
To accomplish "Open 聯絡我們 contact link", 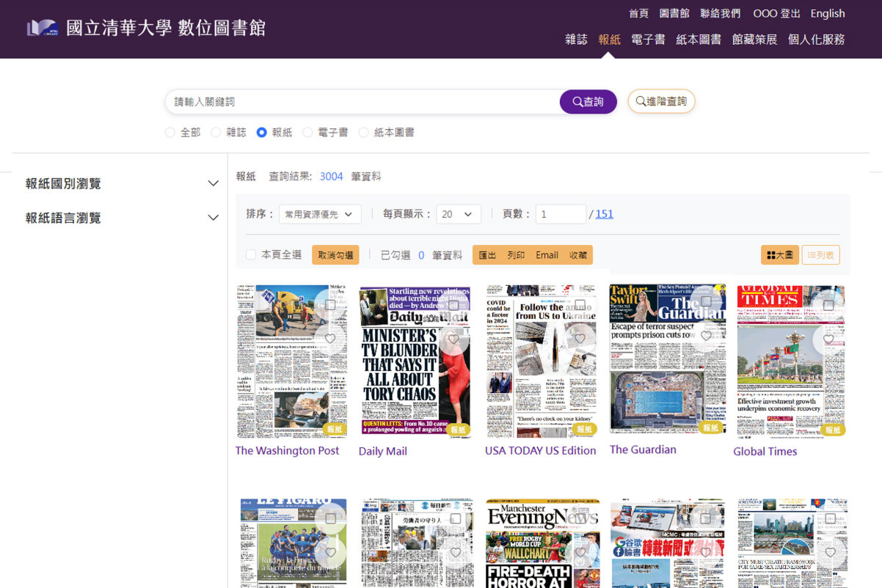I will 721,13.
